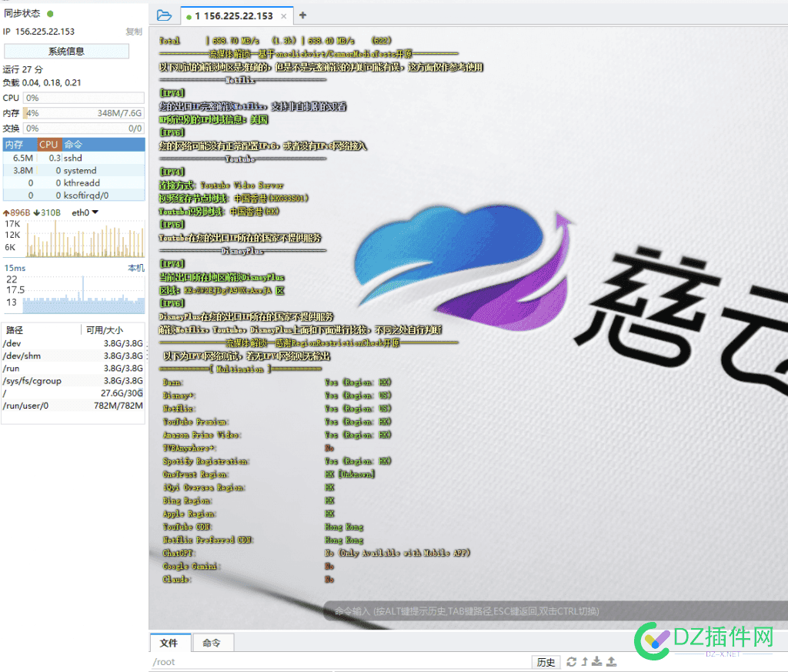Viewport: 788px width, 672px height.
Task: Click the green 同步状态 indicator
Action: click(x=50, y=14)
